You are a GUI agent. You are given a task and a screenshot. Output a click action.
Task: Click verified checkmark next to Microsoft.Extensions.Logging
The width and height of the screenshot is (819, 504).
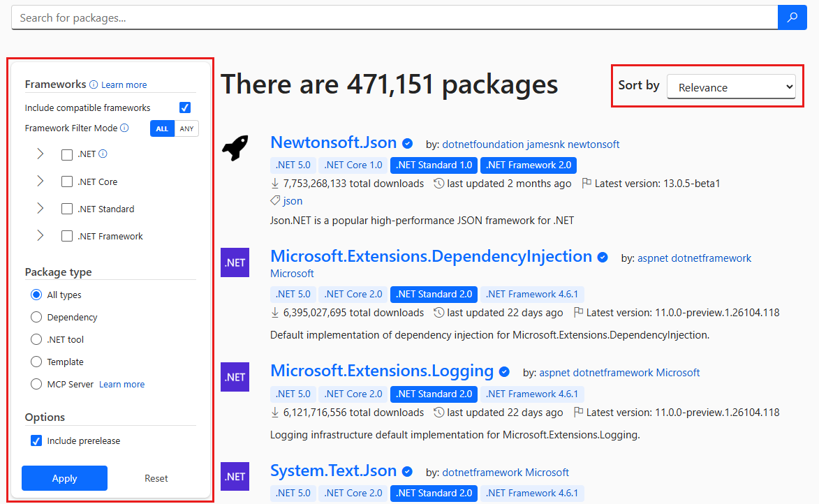click(504, 372)
